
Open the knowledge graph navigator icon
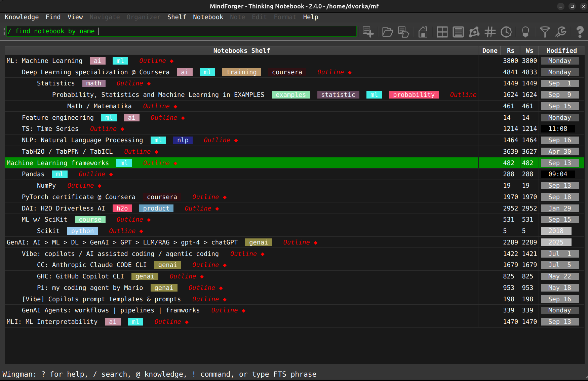[474, 32]
